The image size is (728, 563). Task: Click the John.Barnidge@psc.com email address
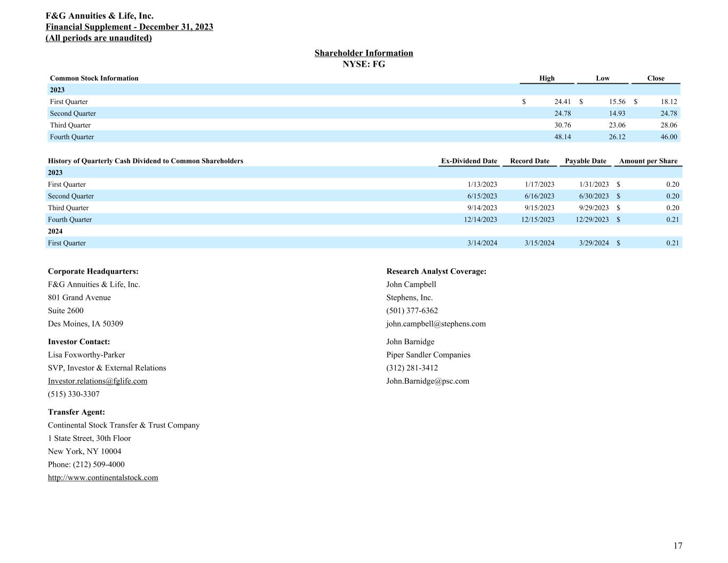point(428,381)
